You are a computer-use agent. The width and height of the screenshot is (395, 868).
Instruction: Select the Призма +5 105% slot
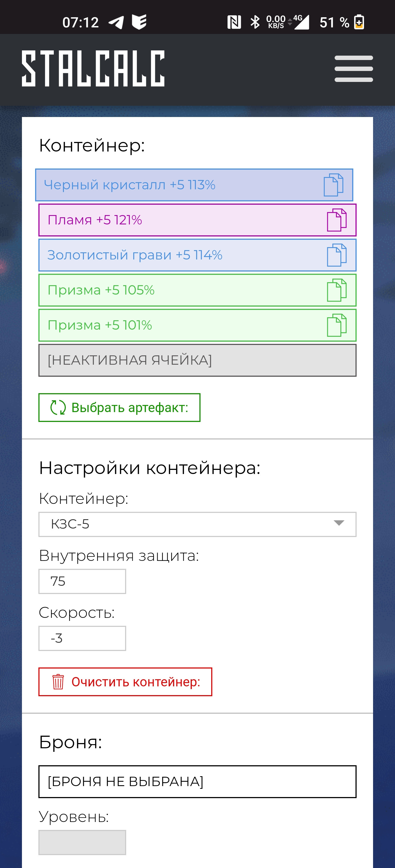(197, 290)
